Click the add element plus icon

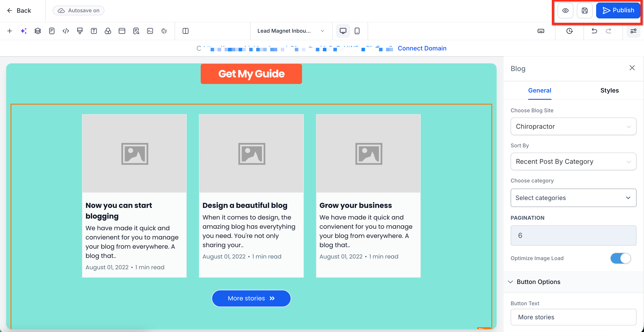click(x=9, y=31)
